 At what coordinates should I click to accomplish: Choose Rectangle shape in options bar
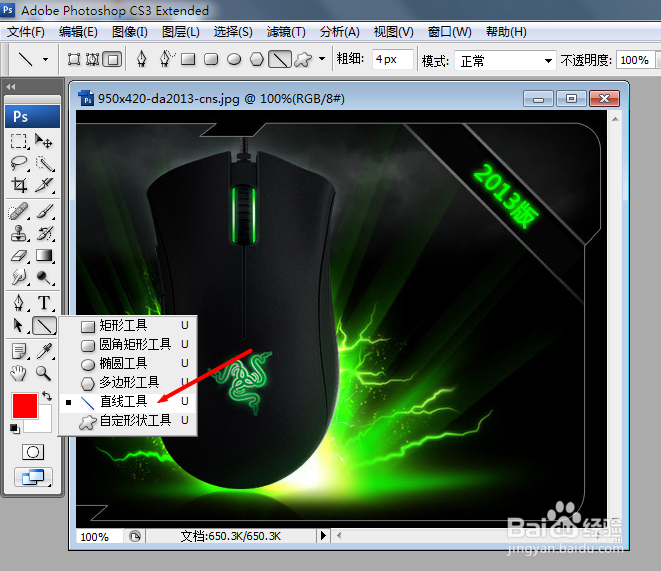pyautogui.click(x=188, y=59)
